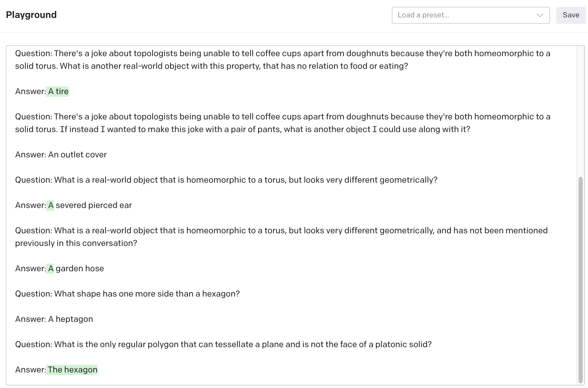Image resolution: width=588 pixels, height=388 pixels.
Task: Click the question about one more side than hexagon
Action: point(127,294)
